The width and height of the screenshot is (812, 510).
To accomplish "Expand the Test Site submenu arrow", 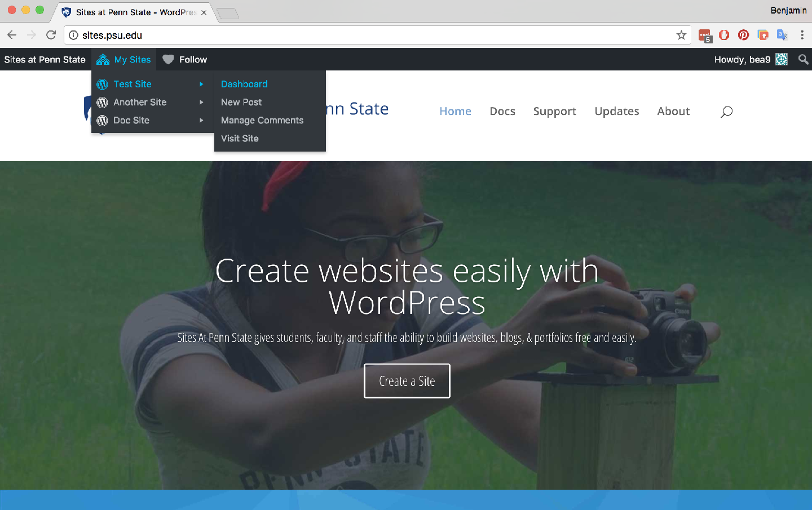I will (201, 84).
